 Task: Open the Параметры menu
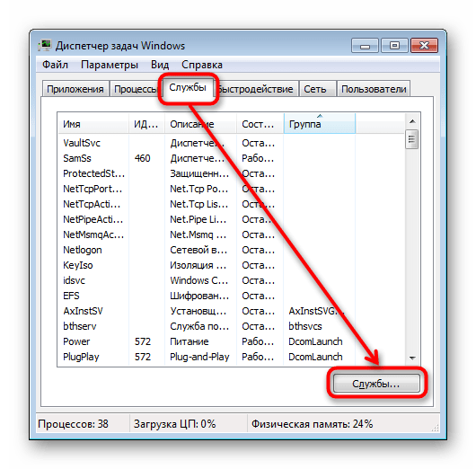(110, 65)
